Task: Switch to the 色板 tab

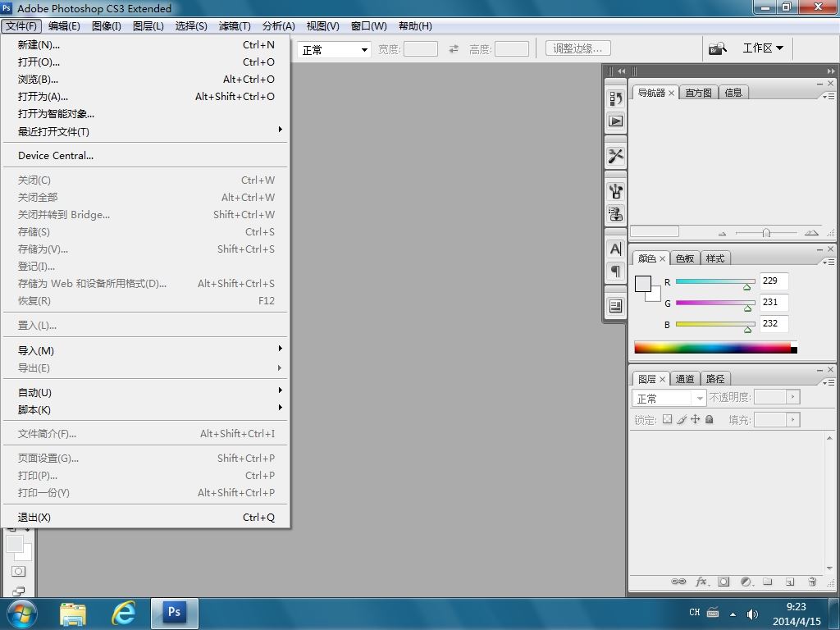Action: (685, 258)
